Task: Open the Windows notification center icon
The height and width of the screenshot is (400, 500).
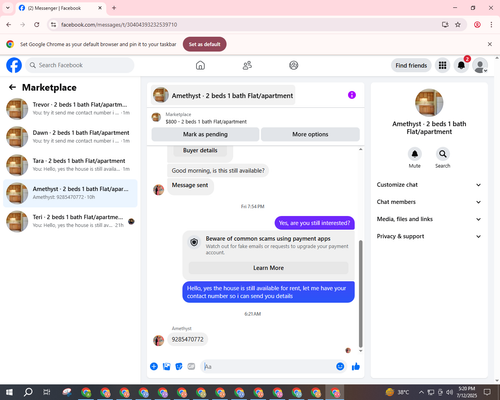Action: tap(487, 392)
